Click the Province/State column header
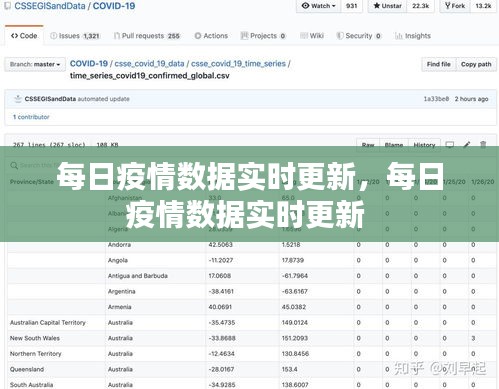Viewport: 499px width, 389px height. coord(32,182)
